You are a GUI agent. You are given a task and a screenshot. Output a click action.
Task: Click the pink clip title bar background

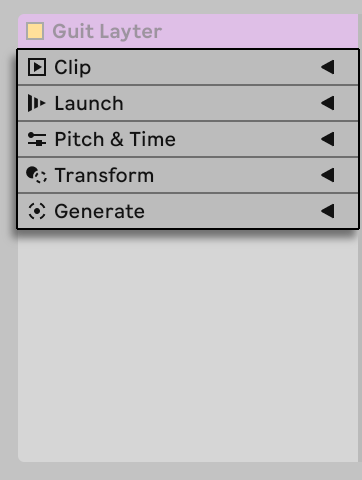pyautogui.click(x=260, y=31)
